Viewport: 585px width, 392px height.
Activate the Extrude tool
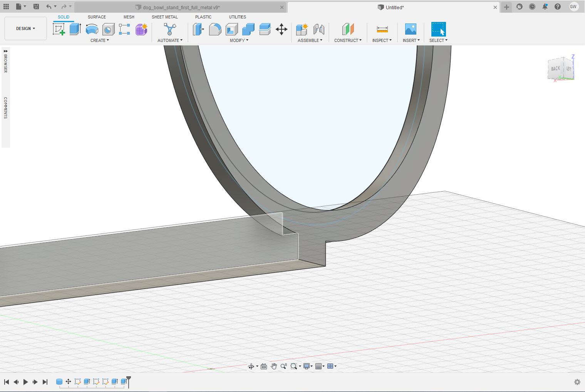click(75, 29)
